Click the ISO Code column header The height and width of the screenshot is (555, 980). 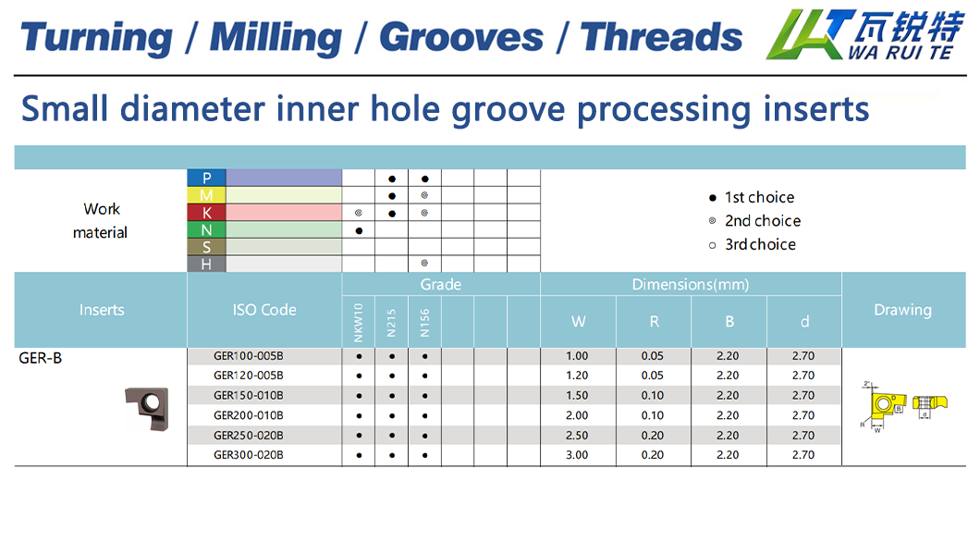tap(264, 310)
